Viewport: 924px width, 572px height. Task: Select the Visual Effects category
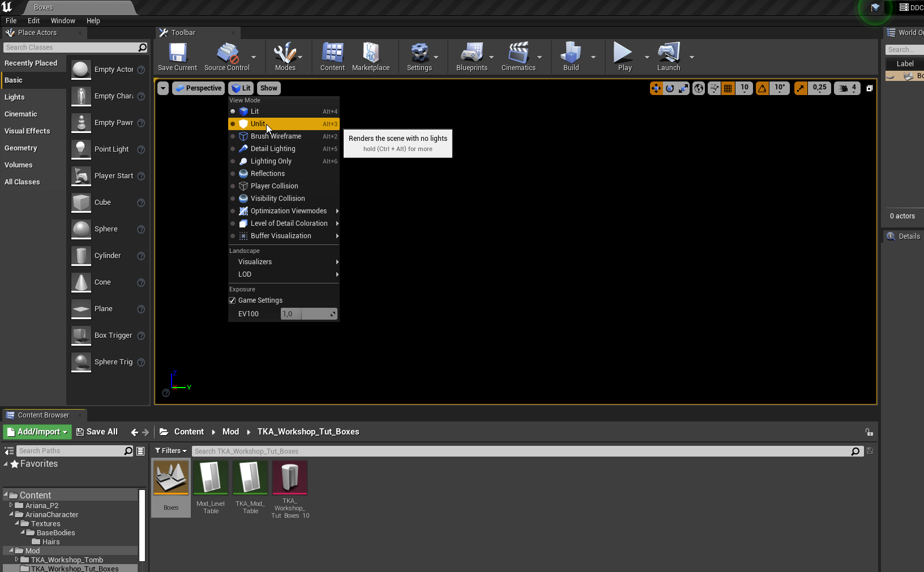point(33,131)
